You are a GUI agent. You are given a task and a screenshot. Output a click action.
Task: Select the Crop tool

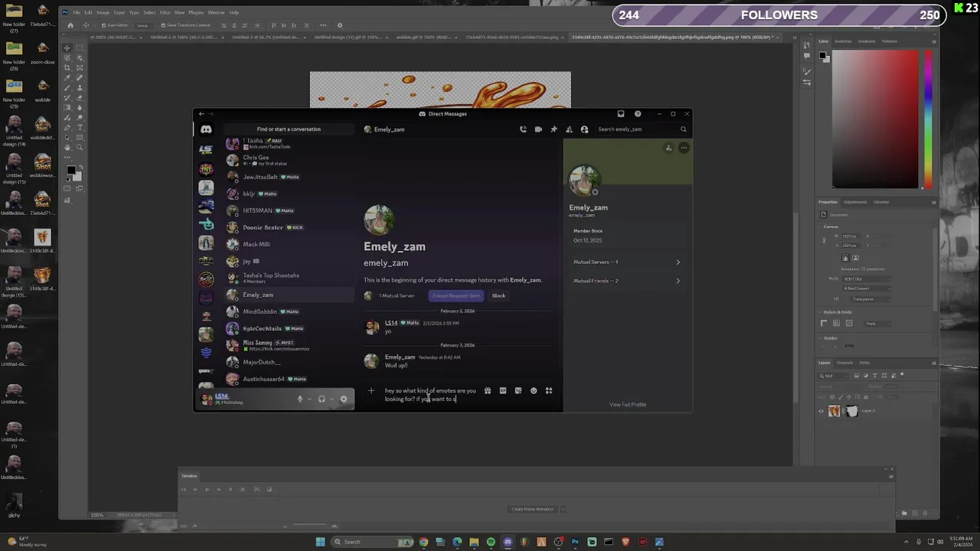(67, 67)
